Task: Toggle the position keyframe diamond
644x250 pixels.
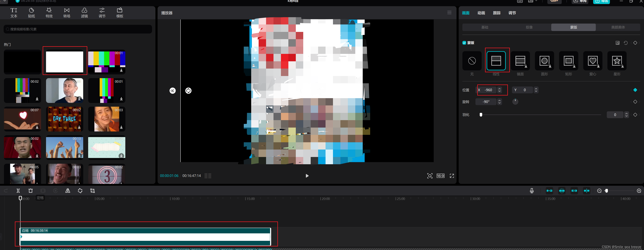Action: click(635, 90)
